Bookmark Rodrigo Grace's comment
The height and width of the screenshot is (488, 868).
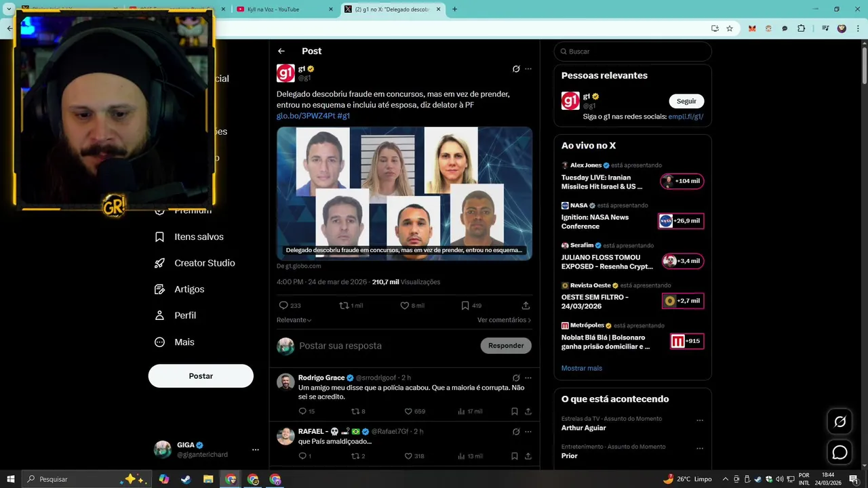515,411
